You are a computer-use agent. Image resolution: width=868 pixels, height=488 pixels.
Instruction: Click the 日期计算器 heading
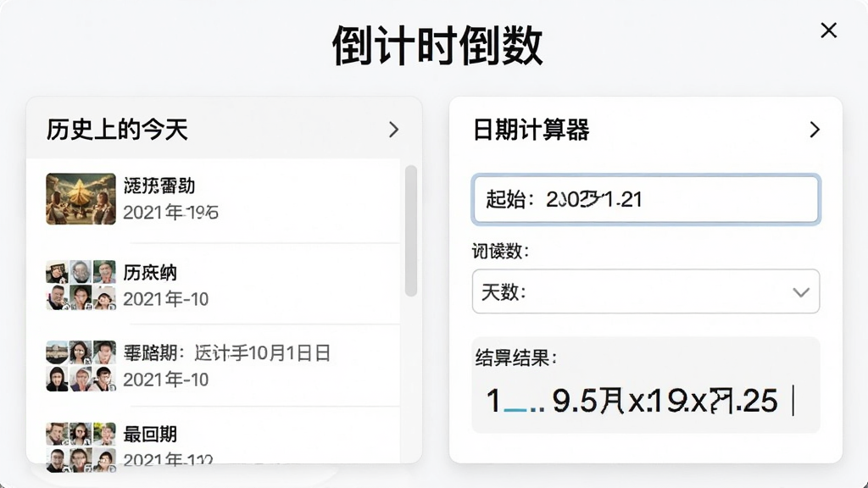tap(531, 130)
